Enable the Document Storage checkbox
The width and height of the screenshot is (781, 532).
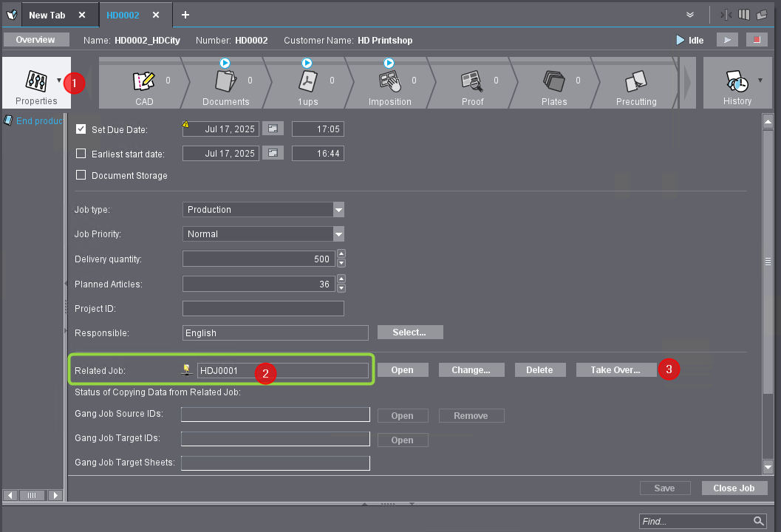coord(81,176)
